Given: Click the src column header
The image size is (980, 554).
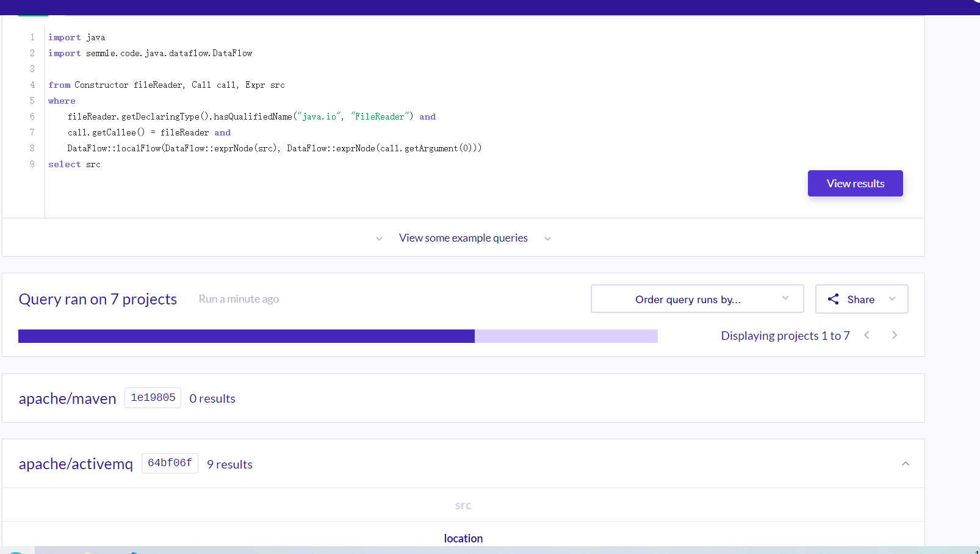Looking at the screenshot, I should [463, 505].
